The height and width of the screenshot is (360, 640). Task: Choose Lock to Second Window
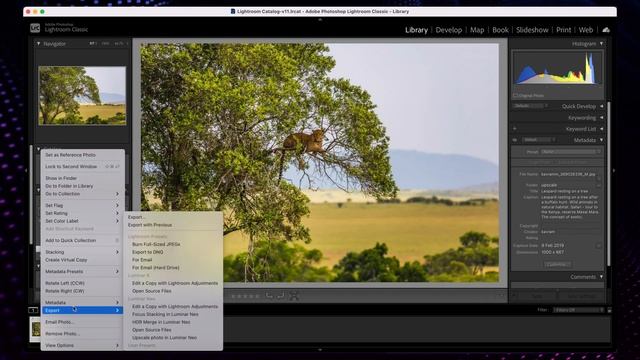[82, 167]
